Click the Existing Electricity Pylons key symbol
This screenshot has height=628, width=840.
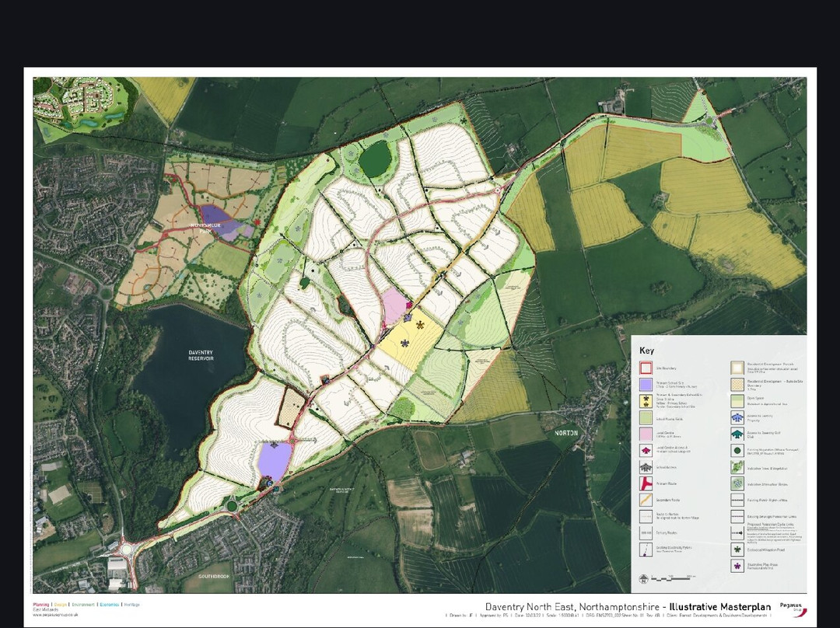646,549
